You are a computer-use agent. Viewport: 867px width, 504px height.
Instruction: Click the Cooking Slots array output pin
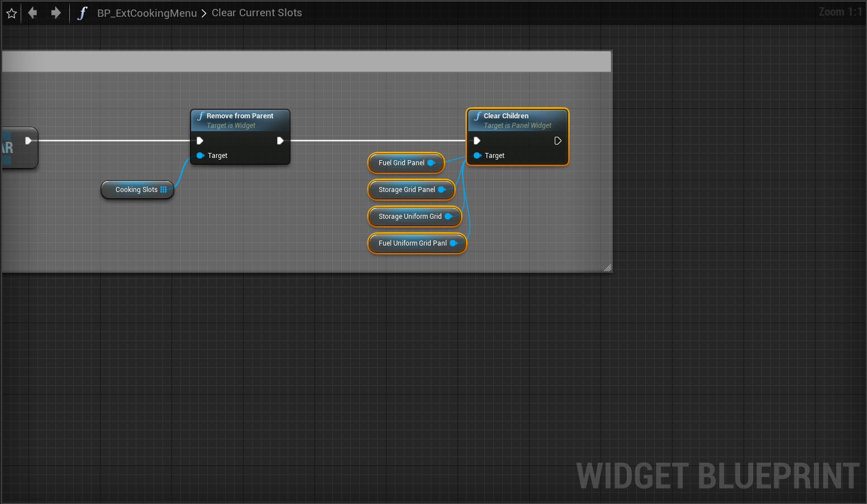164,190
